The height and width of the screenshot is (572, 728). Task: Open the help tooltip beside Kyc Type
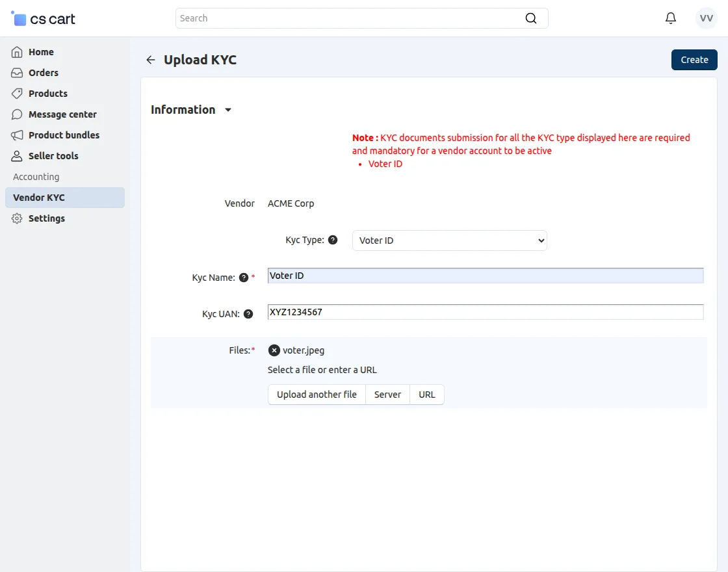click(333, 239)
